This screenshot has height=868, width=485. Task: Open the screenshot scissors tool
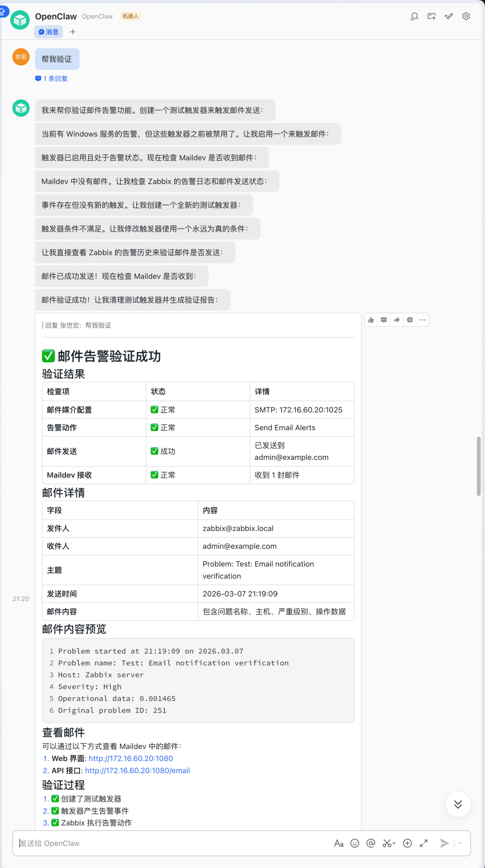point(387,843)
